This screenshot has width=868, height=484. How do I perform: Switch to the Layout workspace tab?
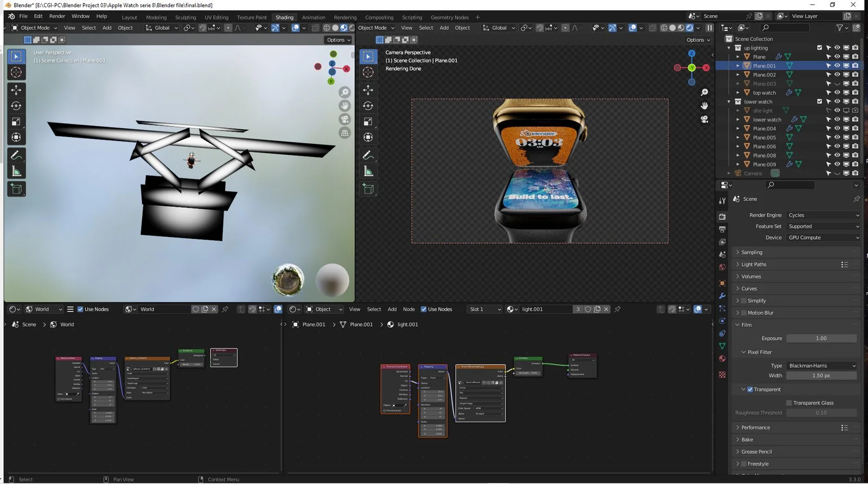(130, 17)
